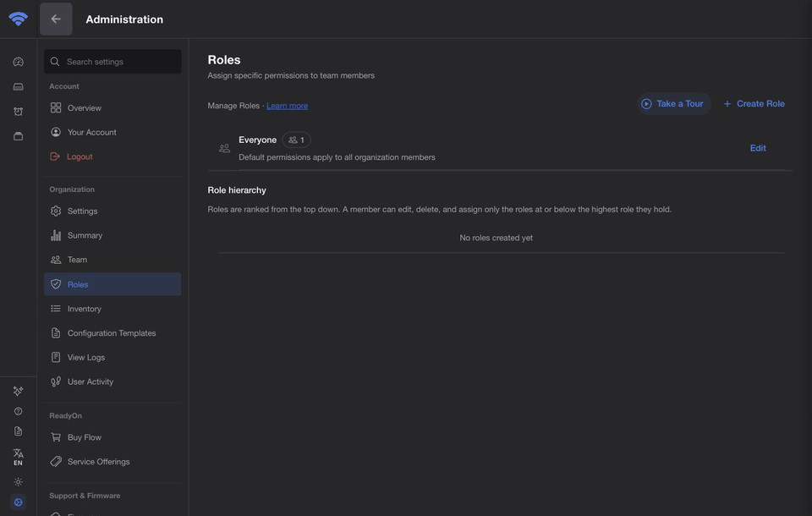Click the Everyone member count badge
This screenshot has width=812, height=516.
click(x=297, y=140)
